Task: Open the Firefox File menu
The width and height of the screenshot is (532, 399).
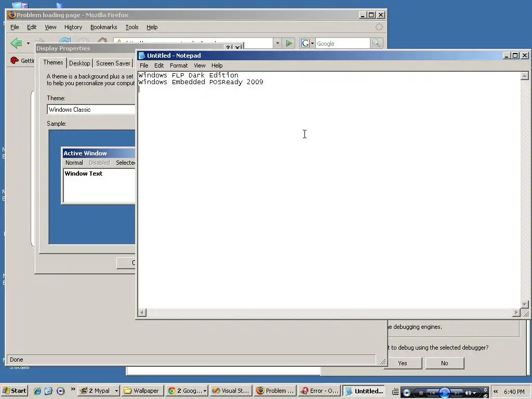Action: click(15, 27)
